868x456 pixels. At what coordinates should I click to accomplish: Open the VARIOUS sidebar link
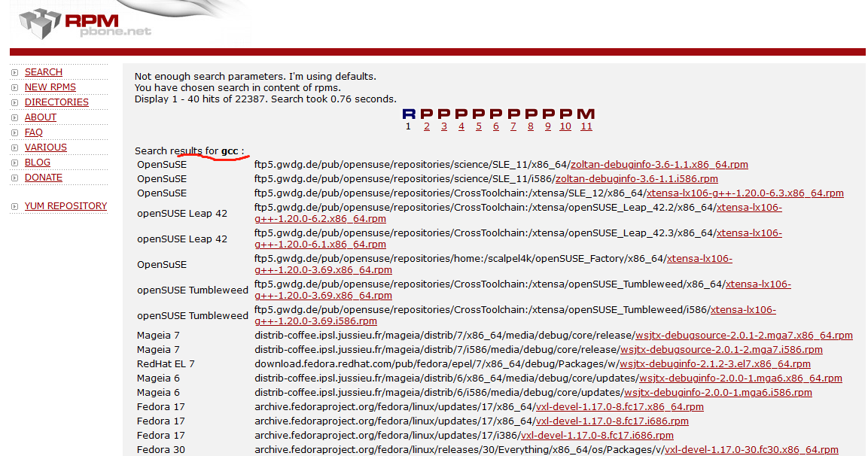[x=45, y=147]
